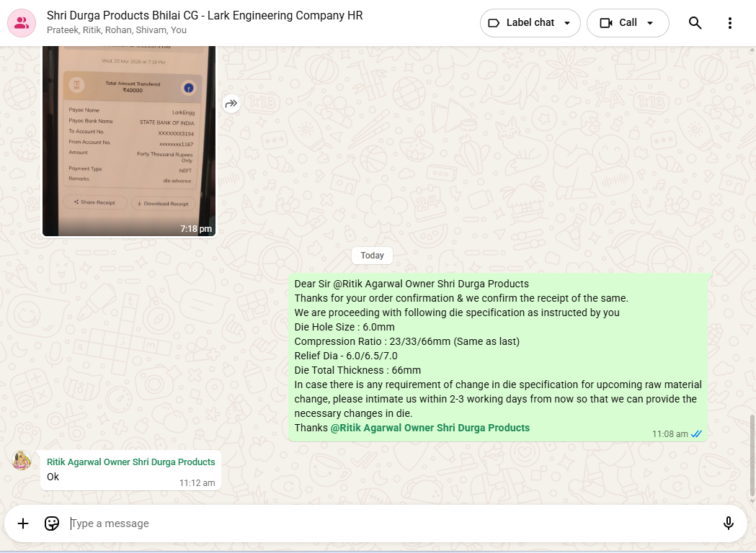
Task: Click Ritik Agarwal's profile picture
Action: [x=22, y=461]
